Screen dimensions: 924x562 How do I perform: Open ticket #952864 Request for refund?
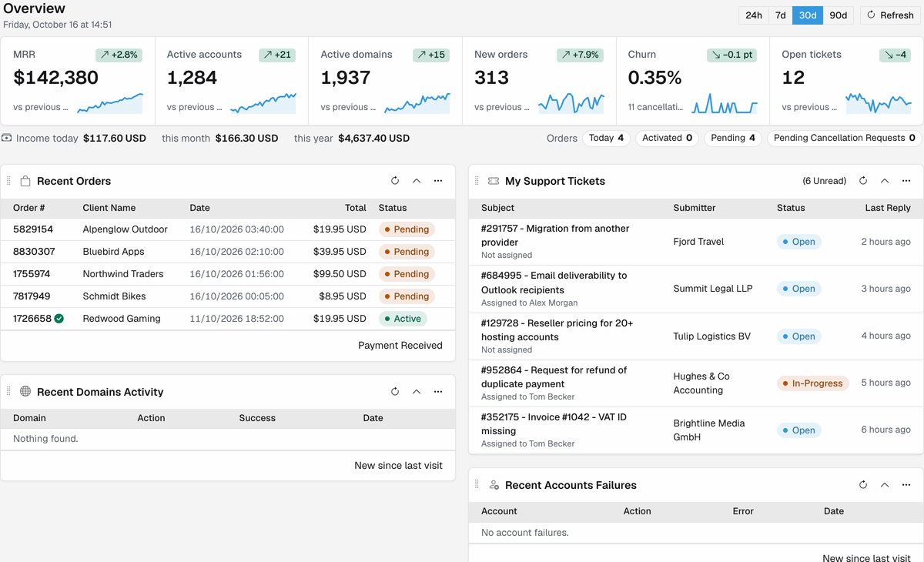pyautogui.click(x=554, y=377)
